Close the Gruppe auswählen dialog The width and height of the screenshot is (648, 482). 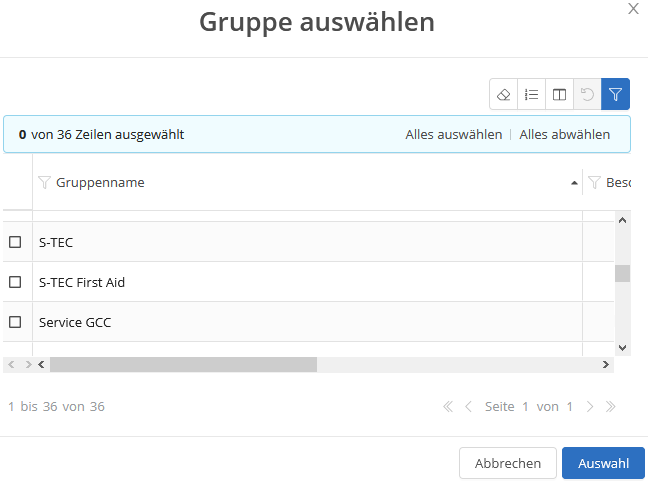633,8
